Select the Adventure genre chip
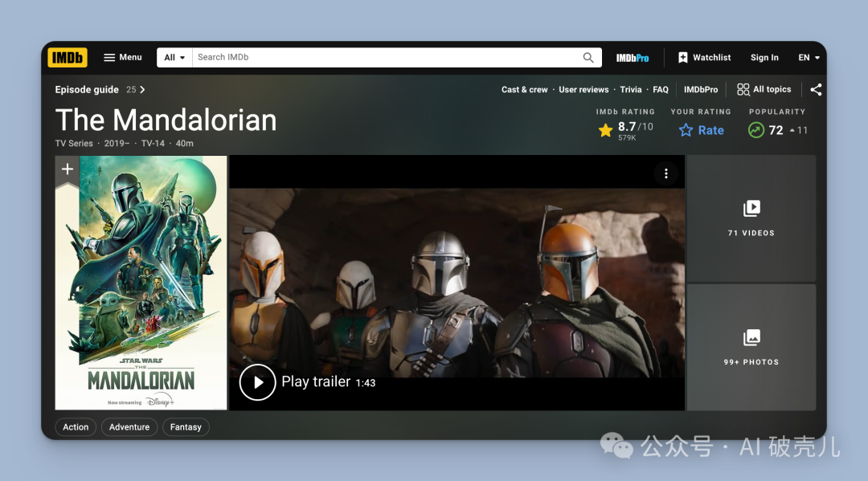Viewport: 868px width, 481px height. pyautogui.click(x=129, y=427)
